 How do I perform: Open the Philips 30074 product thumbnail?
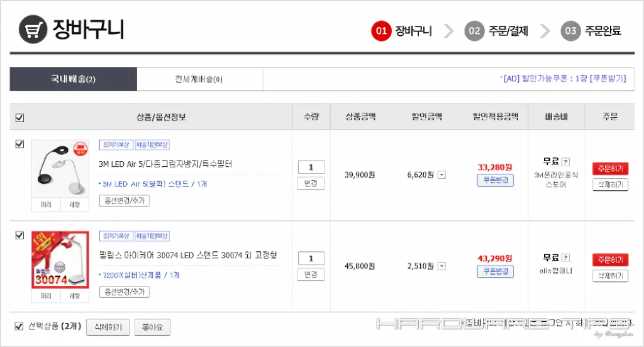[60, 260]
